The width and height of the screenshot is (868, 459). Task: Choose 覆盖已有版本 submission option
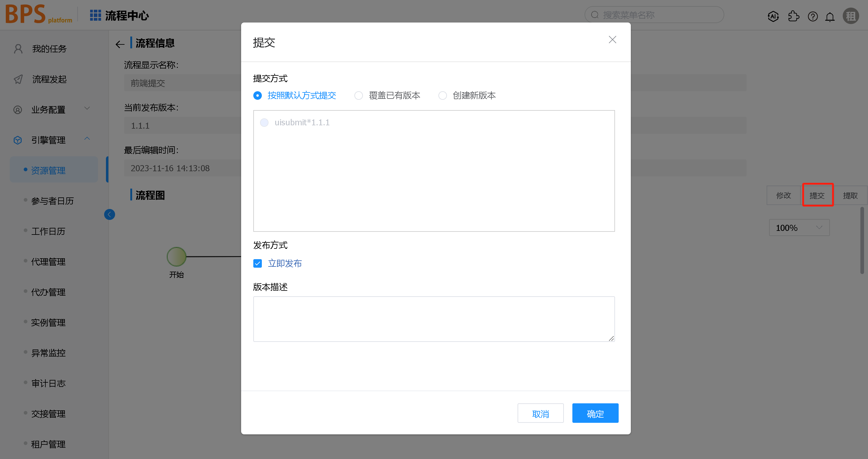point(358,95)
